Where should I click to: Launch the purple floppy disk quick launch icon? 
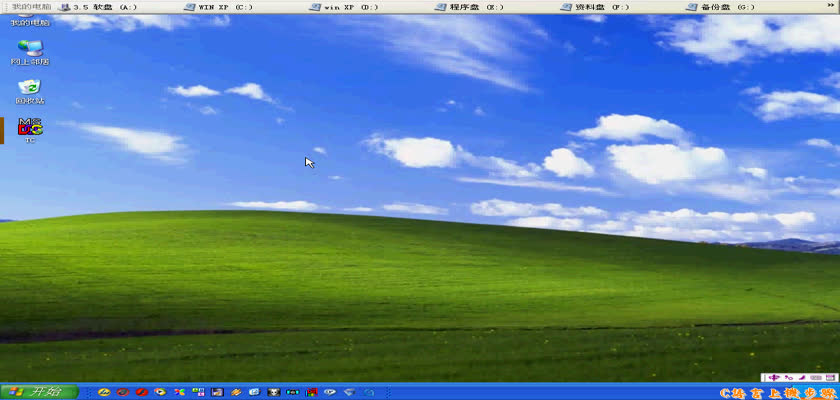pyautogui.click(x=218, y=393)
